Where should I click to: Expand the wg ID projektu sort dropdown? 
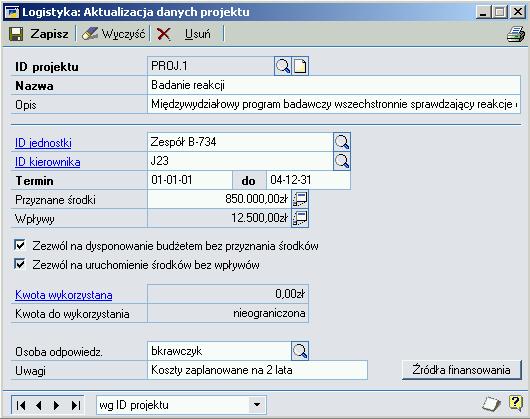pyautogui.click(x=257, y=404)
